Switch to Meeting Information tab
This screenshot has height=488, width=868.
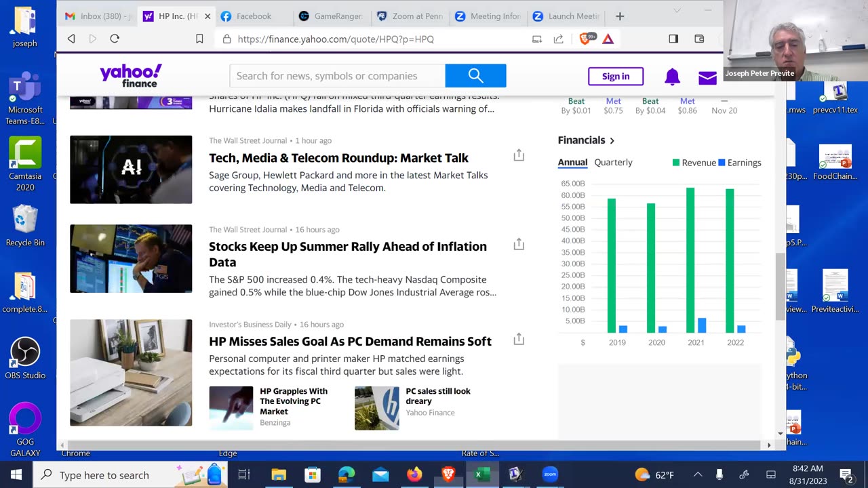[x=488, y=16]
